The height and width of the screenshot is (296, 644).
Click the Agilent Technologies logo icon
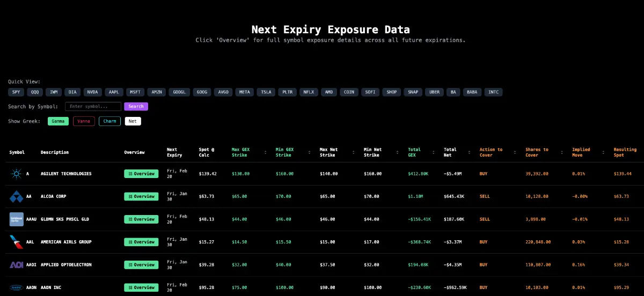16,174
